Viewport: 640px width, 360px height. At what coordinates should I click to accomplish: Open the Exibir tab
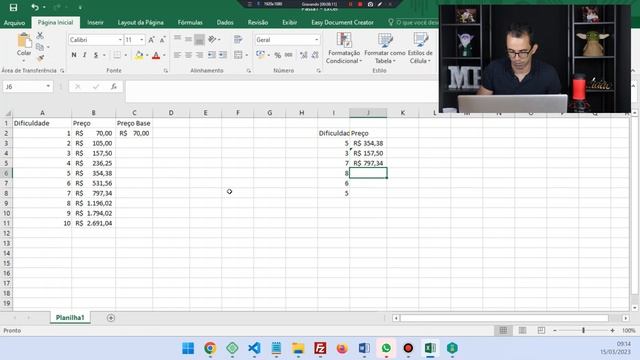point(290,22)
